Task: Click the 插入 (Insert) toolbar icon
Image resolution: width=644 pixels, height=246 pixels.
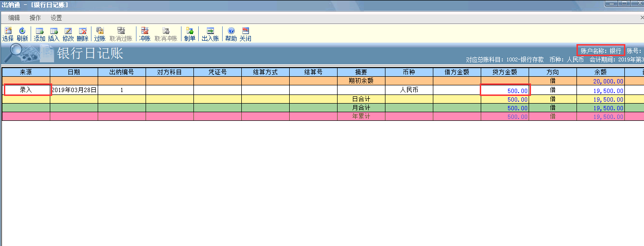Action: coord(54,34)
